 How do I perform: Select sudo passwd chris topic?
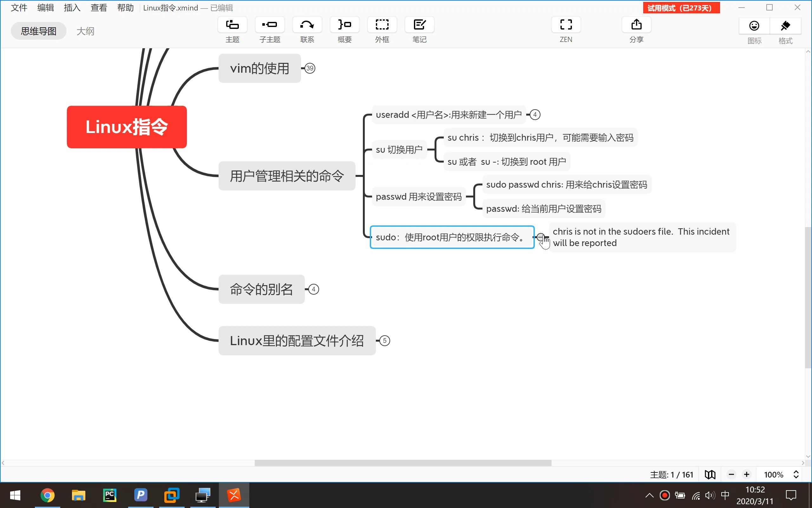567,184
